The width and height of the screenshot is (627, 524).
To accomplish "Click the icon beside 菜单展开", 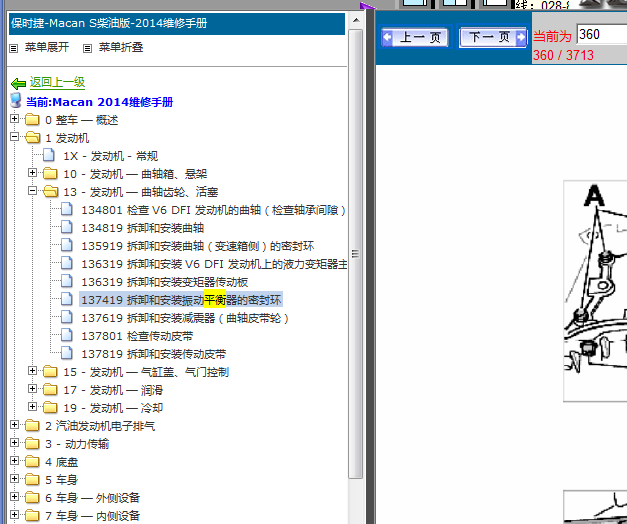I will click(14, 48).
